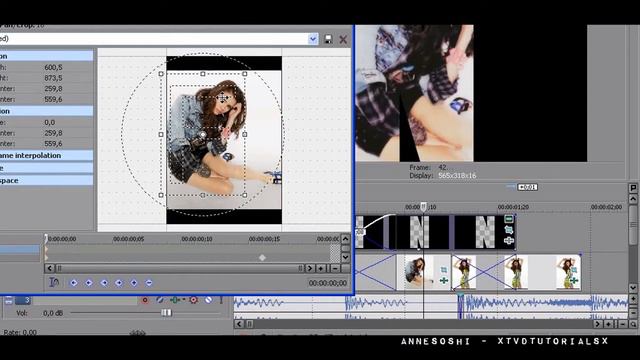Screen dimensions: 640x360
Task: Click the right-middle crop handle
Action: tap(244, 134)
